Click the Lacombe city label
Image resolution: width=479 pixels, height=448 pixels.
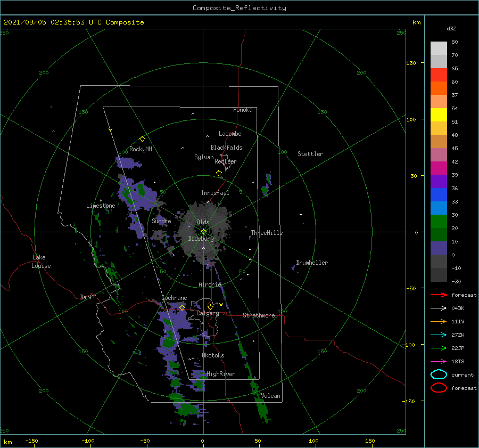point(230,134)
